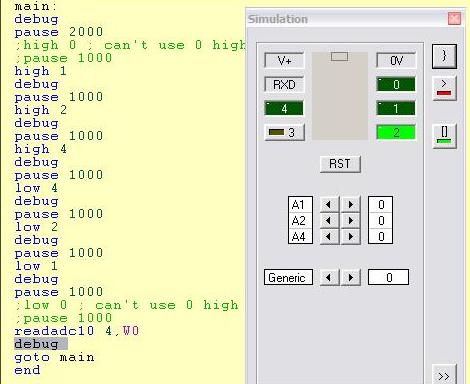This screenshot has height=384, width=470.
Task: Click the 'goto main' code line
Action: (x=54, y=357)
